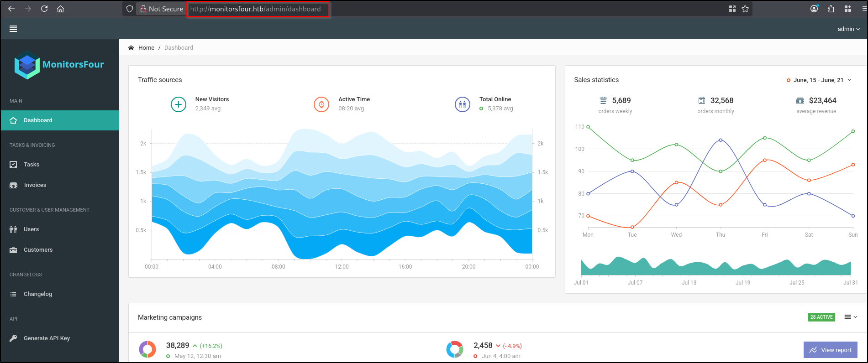
Task: Click the 2,458 campaign donut chart
Action: 455,349
